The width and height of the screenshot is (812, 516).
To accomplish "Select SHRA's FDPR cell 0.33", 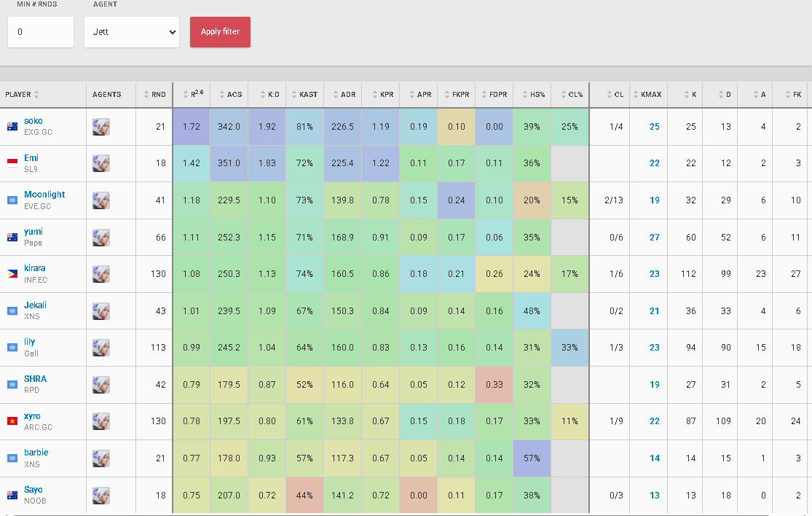I will point(494,384).
